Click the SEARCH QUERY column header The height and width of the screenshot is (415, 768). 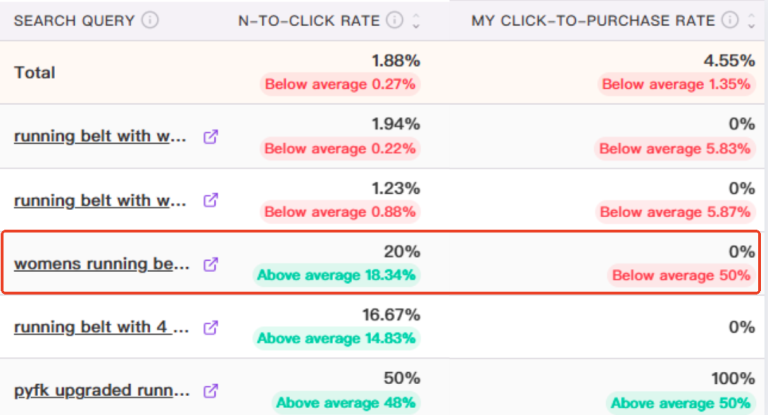74,21
